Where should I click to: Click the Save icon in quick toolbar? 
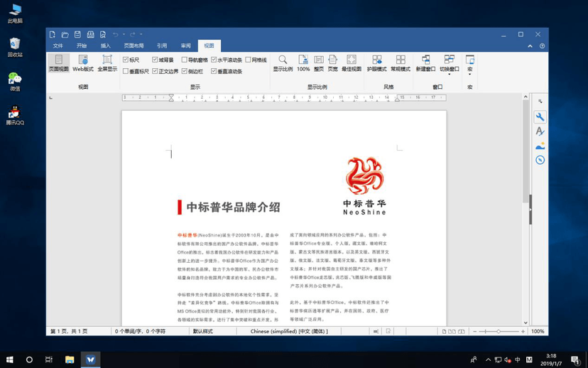point(77,35)
